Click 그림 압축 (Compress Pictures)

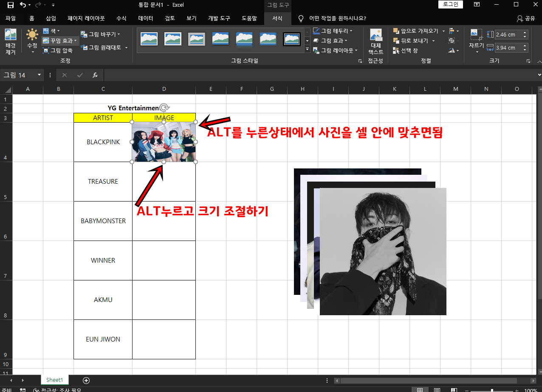[x=58, y=50]
